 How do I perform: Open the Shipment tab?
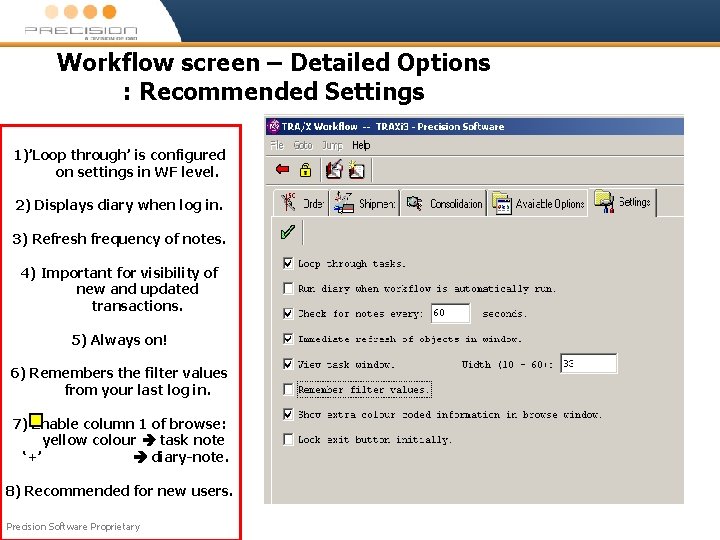(365, 202)
